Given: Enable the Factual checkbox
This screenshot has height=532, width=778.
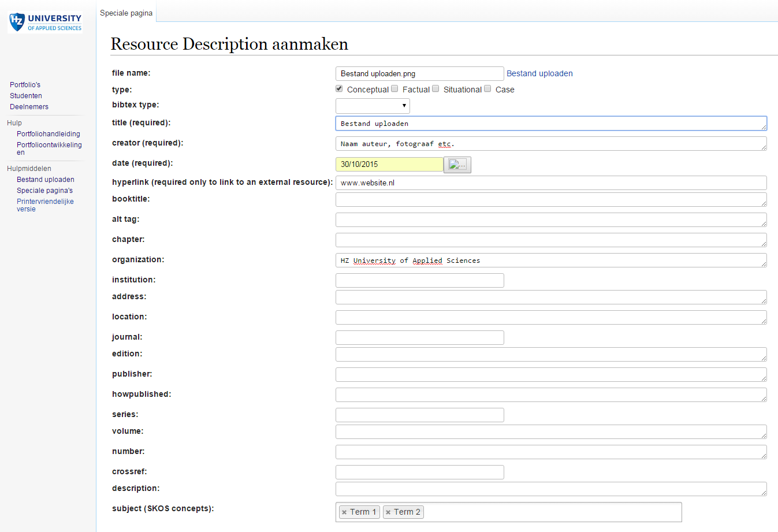Looking at the screenshot, I should 394,88.
